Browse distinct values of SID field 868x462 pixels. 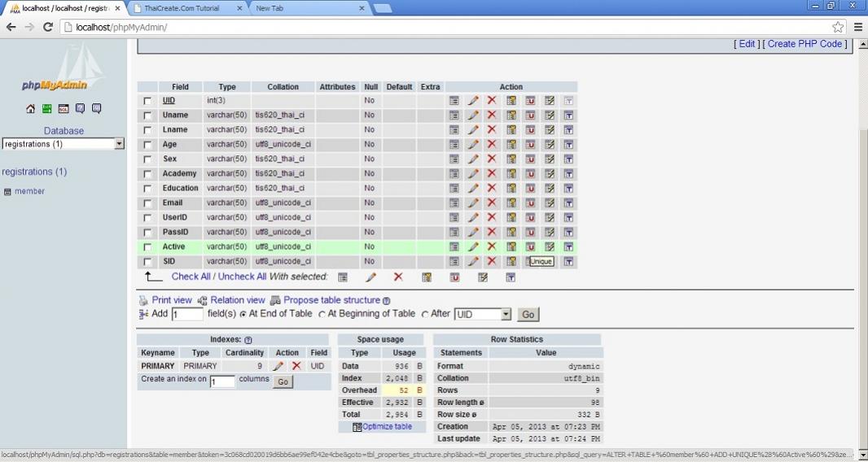[x=454, y=261]
